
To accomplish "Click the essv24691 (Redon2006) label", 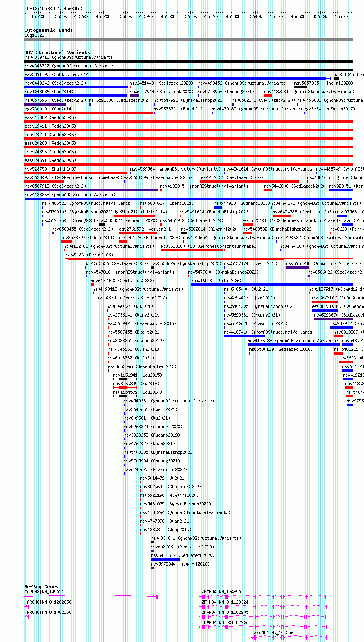I will coord(50,160).
